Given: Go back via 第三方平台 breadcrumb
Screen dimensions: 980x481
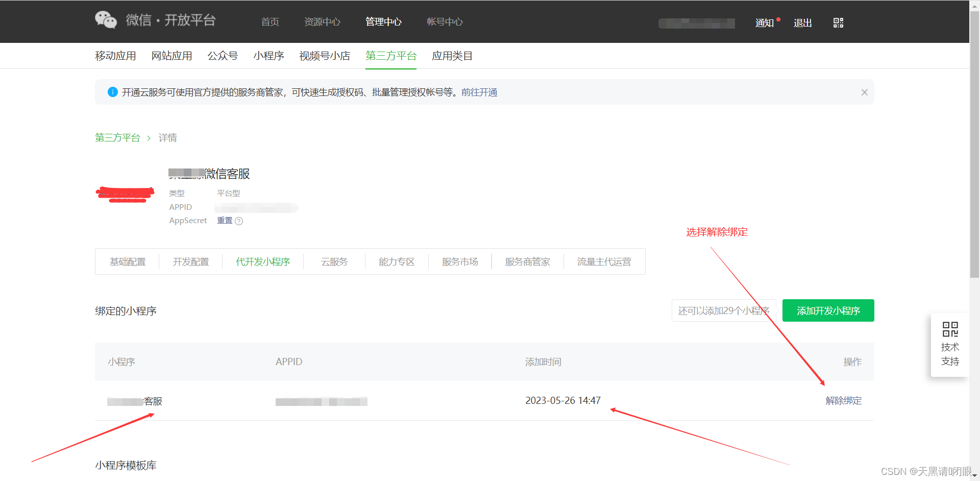Looking at the screenshot, I should 117,138.
